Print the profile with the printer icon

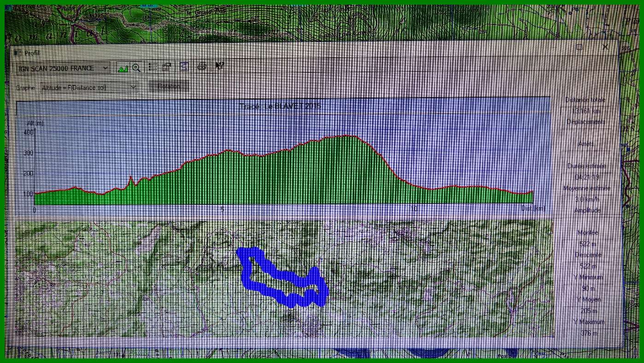pyautogui.click(x=202, y=66)
